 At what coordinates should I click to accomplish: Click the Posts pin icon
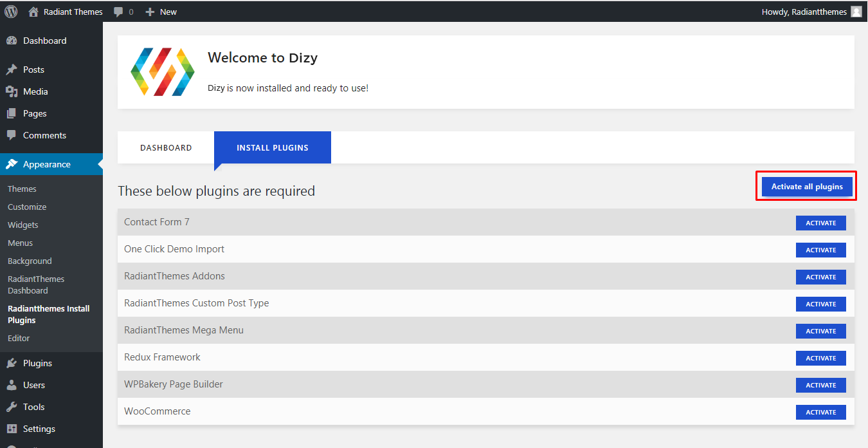tap(12, 70)
